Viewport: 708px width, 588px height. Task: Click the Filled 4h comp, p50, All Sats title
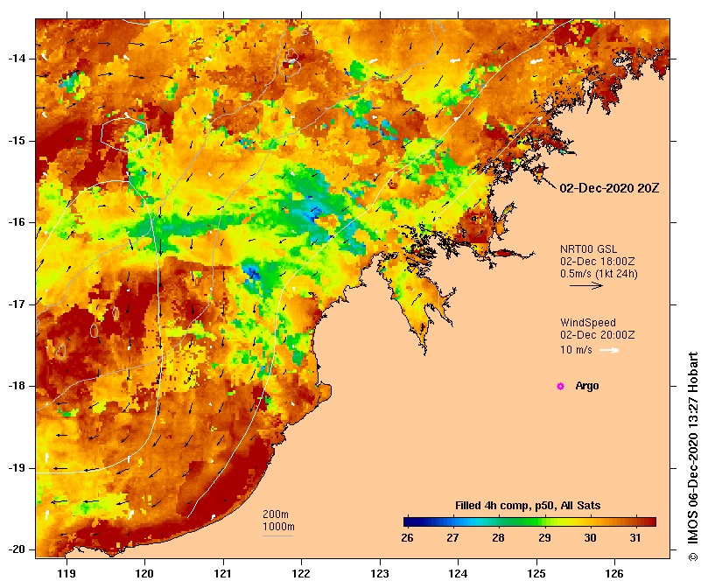tap(528, 506)
